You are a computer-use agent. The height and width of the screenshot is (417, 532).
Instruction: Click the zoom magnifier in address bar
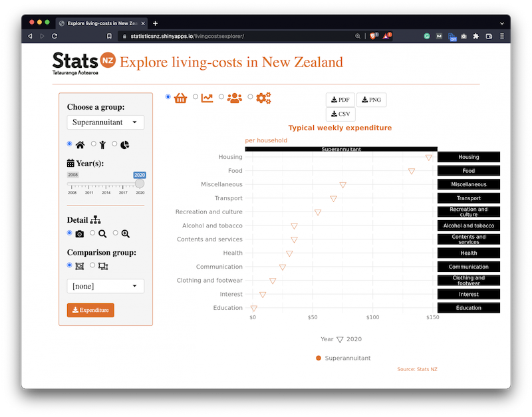[358, 36]
